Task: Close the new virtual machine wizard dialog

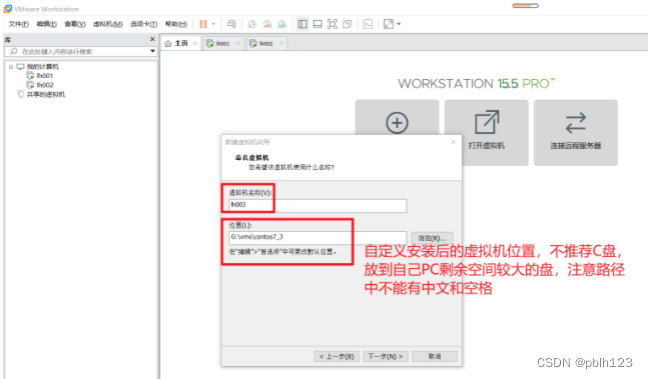Action: point(453,142)
